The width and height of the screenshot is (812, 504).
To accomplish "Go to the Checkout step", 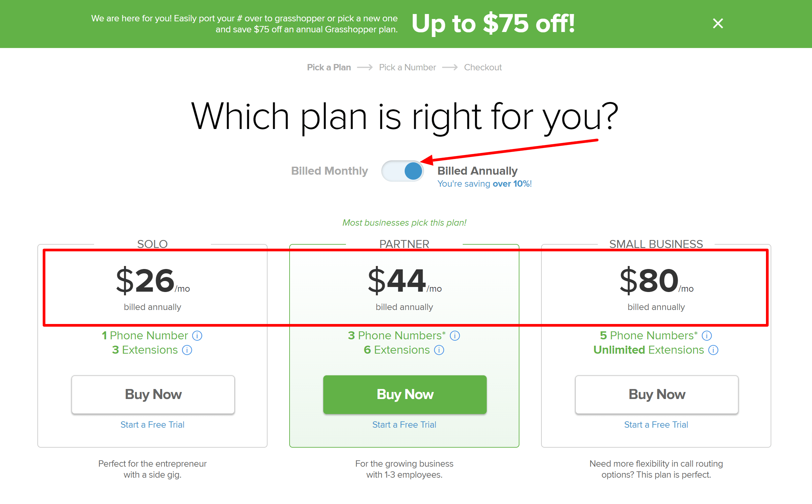I will point(483,67).
